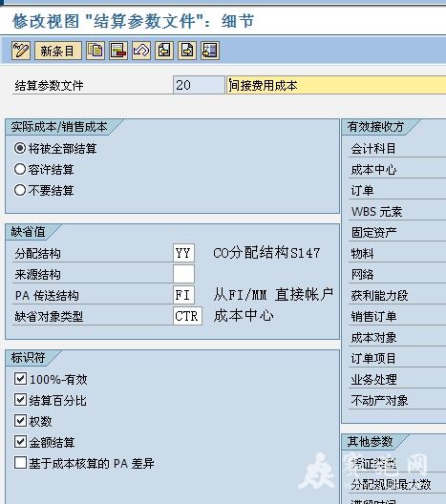Uncheck the 金额结算 checkbox

(x=20, y=442)
